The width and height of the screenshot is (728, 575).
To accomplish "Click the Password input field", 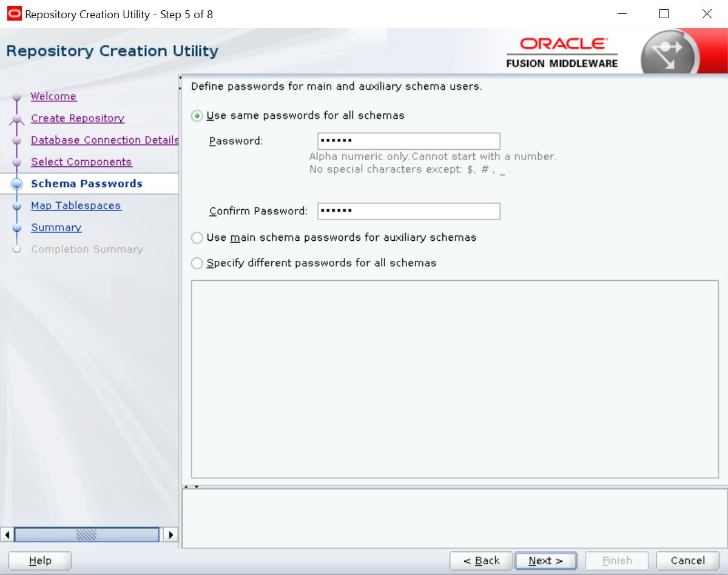I will (x=409, y=141).
